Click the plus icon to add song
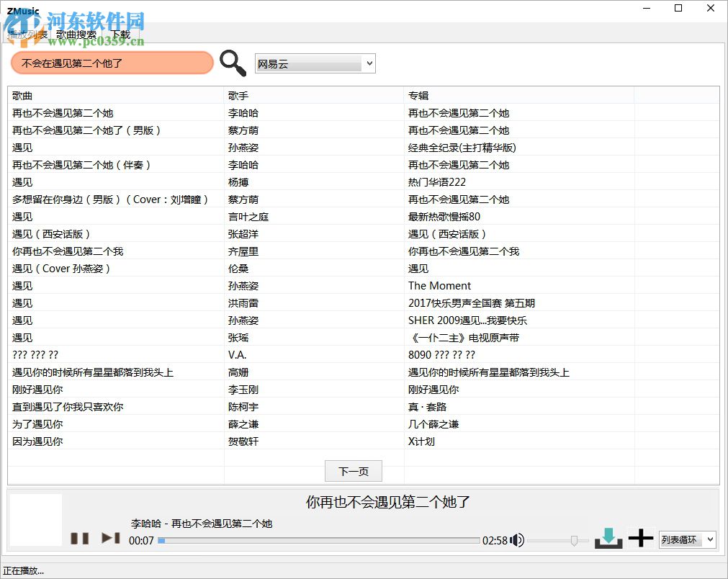 pyautogui.click(x=640, y=537)
